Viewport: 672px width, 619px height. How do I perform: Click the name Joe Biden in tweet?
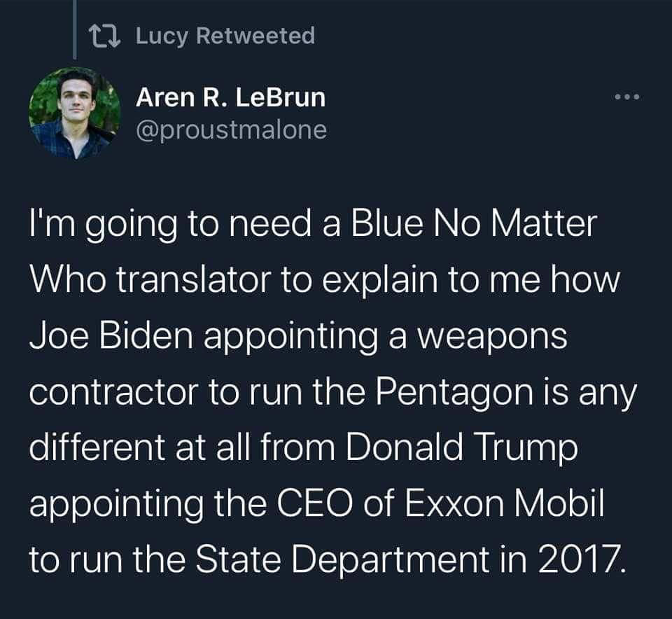coord(111,335)
